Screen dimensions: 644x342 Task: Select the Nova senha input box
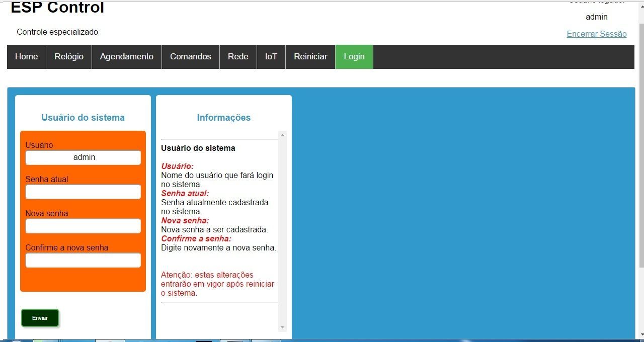tap(83, 226)
